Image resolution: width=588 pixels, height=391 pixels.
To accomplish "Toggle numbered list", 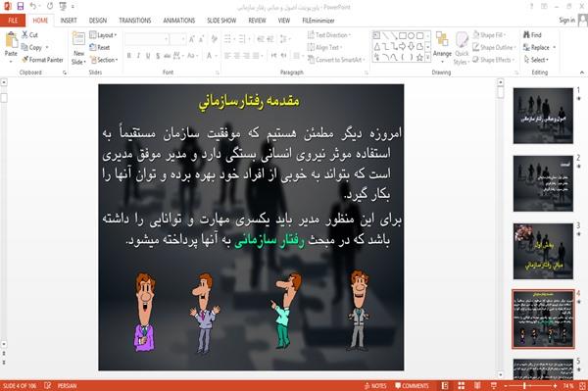I will pos(243,39).
